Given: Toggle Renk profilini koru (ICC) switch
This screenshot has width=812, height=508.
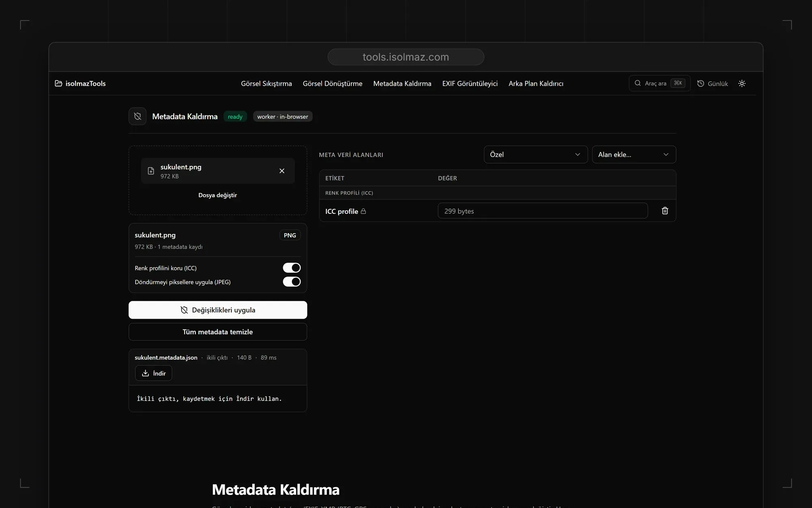Looking at the screenshot, I should tap(292, 268).
